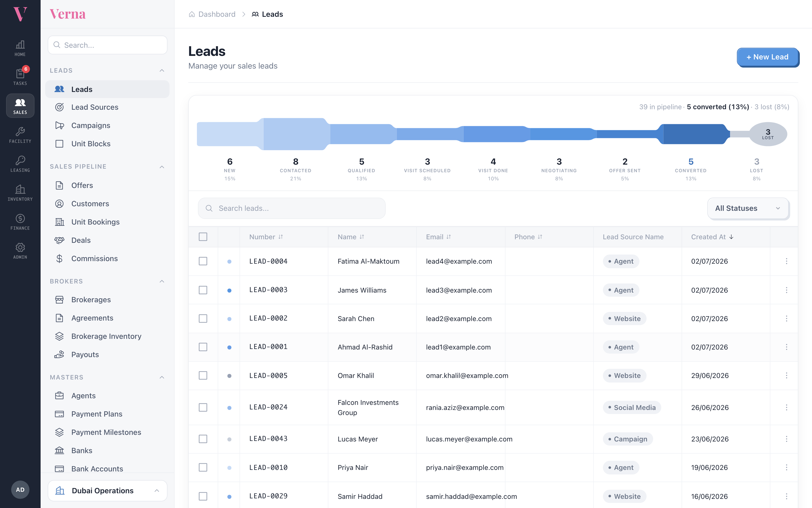The height and width of the screenshot is (508, 812).
Task: Open the Dubai Operations switcher
Action: tap(107, 490)
